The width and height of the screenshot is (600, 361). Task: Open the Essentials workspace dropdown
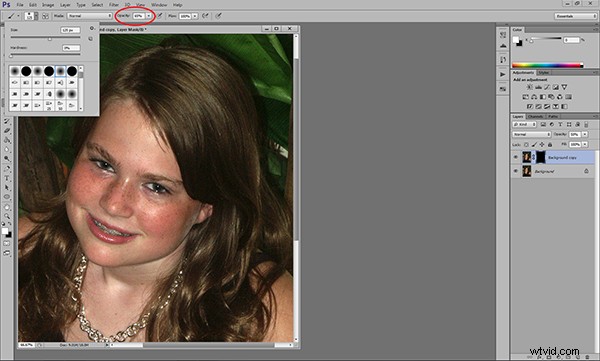coord(576,16)
